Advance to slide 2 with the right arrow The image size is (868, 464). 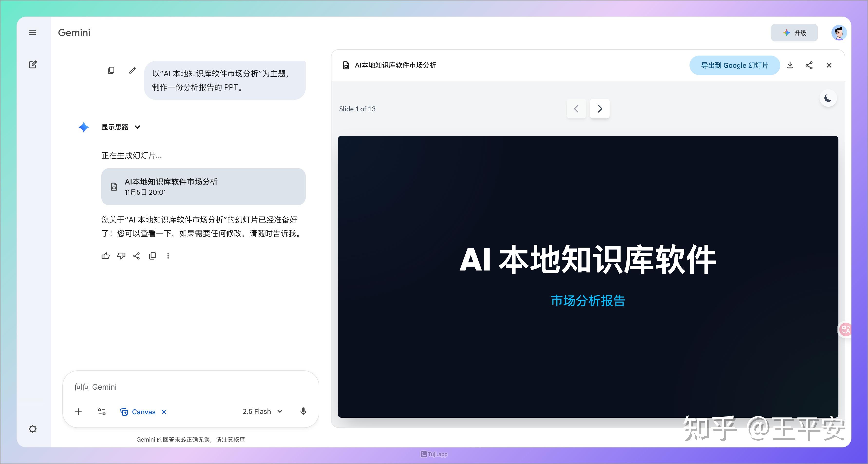[x=599, y=109]
